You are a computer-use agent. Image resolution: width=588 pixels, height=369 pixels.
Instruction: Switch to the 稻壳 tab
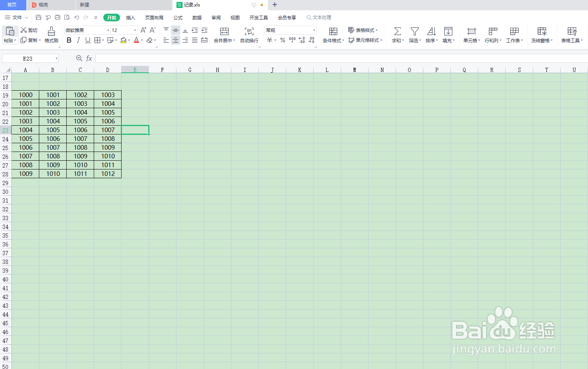pyautogui.click(x=51, y=5)
